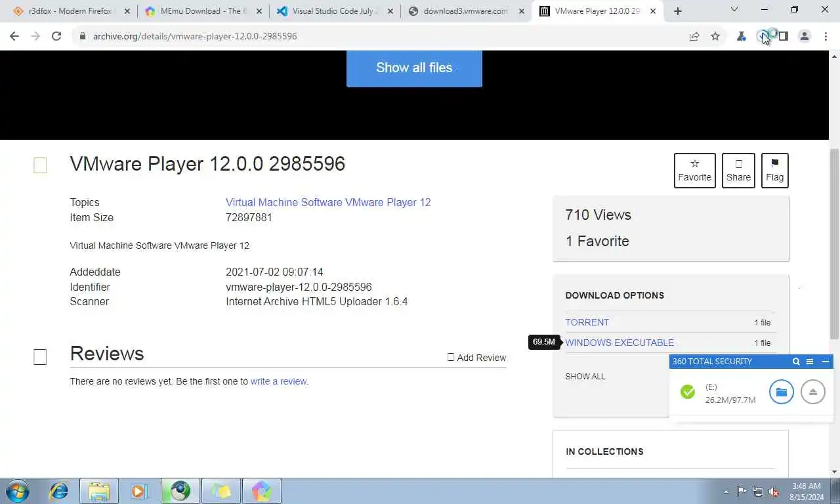Share this page from the address bar
The width and height of the screenshot is (840, 504).
pyautogui.click(x=694, y=36)
